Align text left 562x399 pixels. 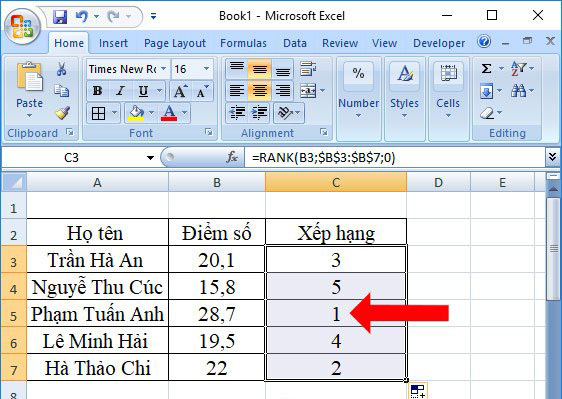coord(237,91)
